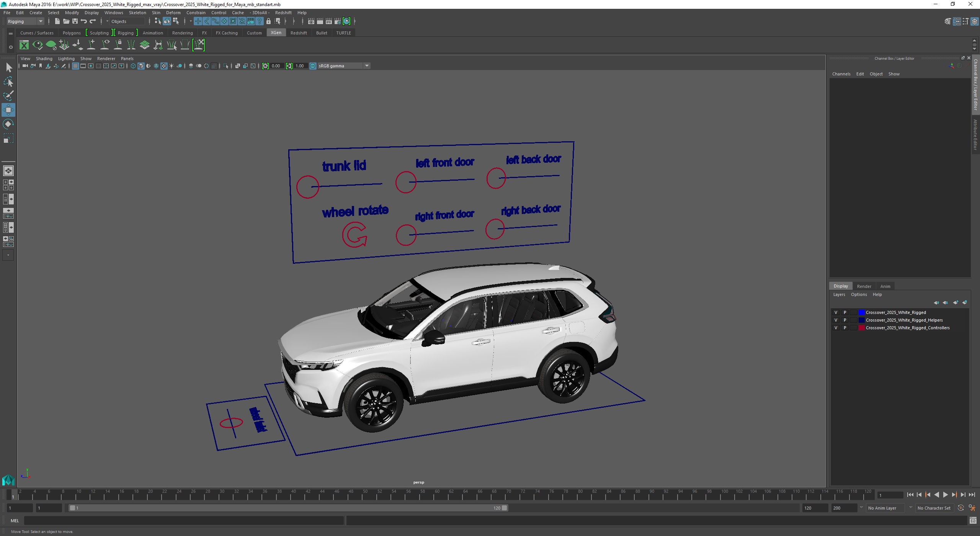
Task: Activate the Rotate tool
Action: (x=8, y=124)
